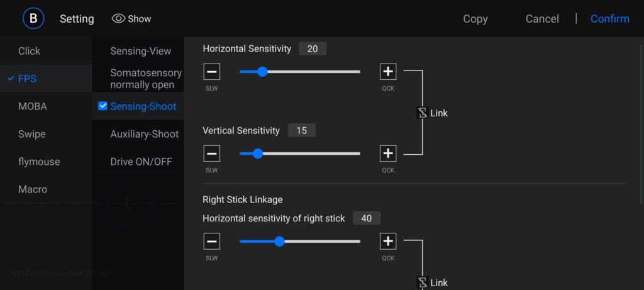Image resolution: width=644 pixels, height=290 pixels.
Task: Increase right stick horizontal sensitivity plus
Action: pyautogui.click(x=388, y=241)
